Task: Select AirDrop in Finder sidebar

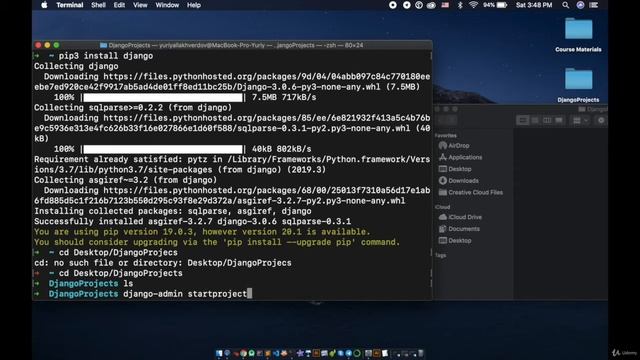Action: 454,146
